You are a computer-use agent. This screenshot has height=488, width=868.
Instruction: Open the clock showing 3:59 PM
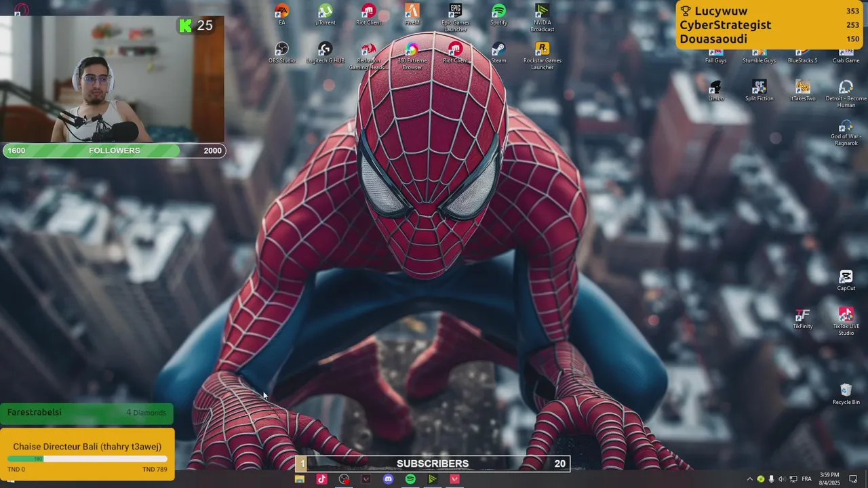(x=829, y=479)
